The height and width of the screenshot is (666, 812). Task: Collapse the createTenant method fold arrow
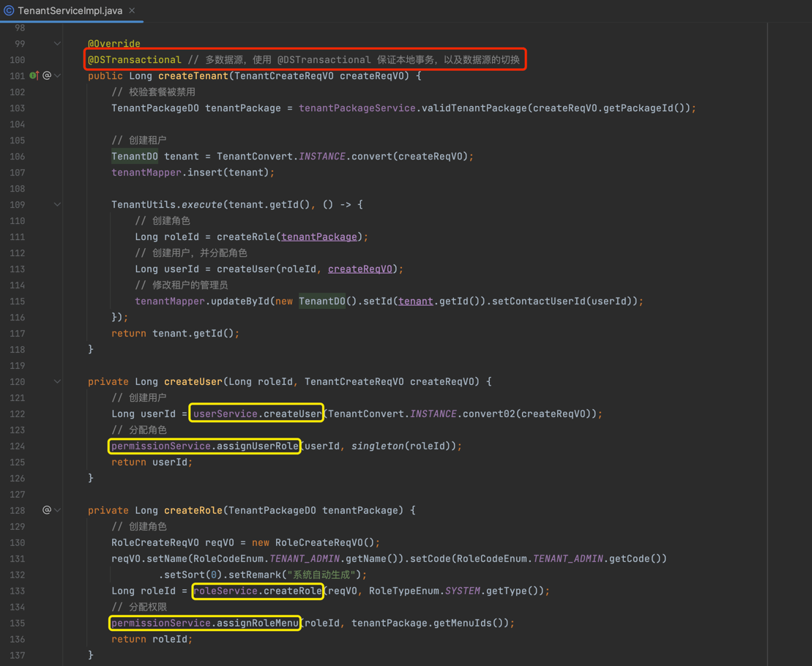pyautogui.click(x=57, y=75)
